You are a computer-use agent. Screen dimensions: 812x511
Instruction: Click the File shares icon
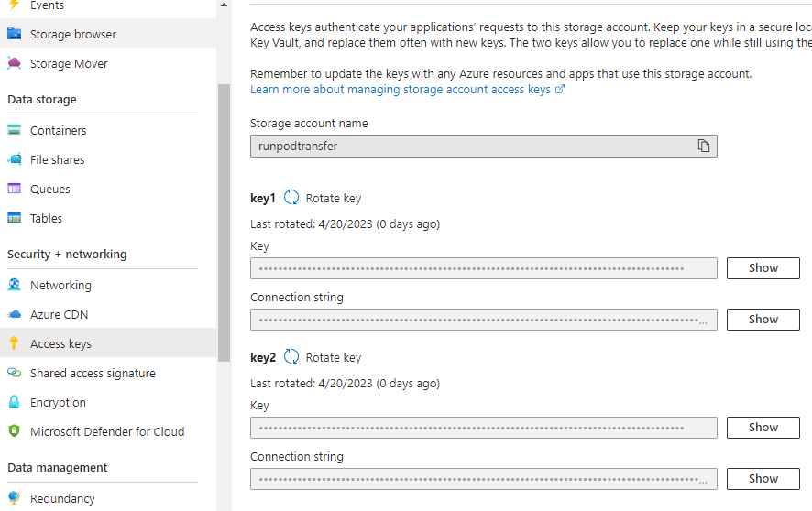(x=14, y=160)
